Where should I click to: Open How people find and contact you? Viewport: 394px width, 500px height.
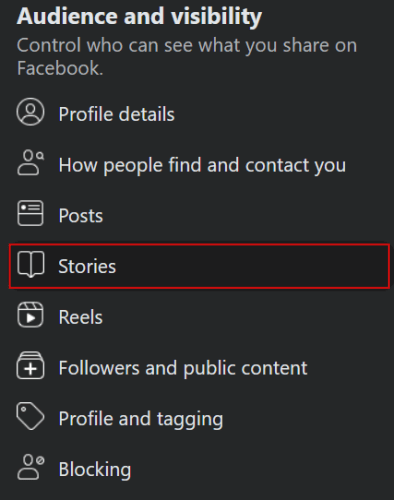coord(202,165)
